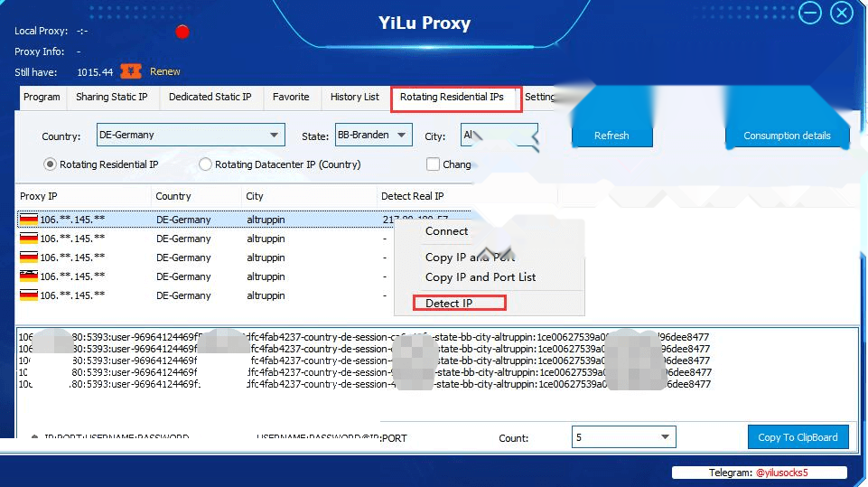Select the first highlighted 106.**.145.** proxy row
Viewport: 868px width, 487px height.
click(x=244, y=220)
